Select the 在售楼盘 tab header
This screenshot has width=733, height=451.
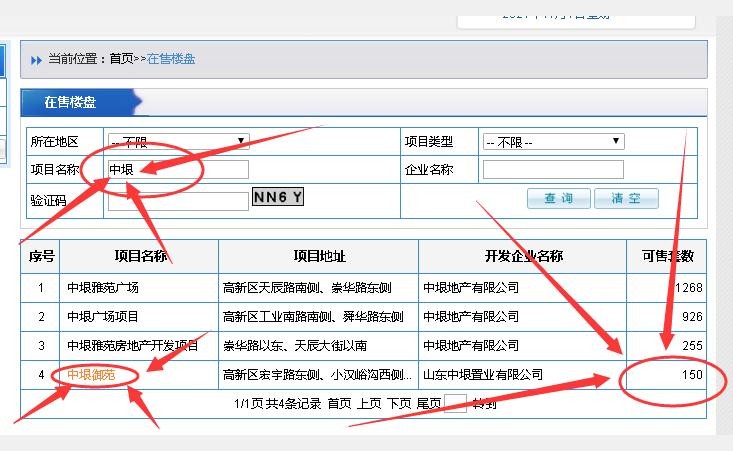(x=70, y=102)
